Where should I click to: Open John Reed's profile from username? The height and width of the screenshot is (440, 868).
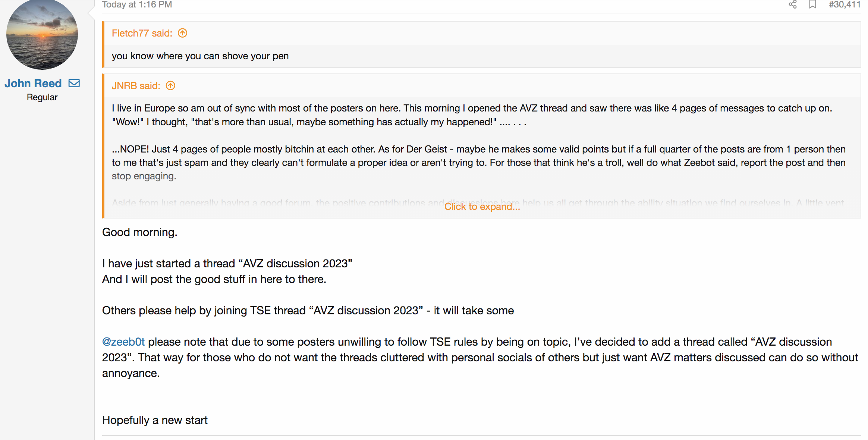33,83
